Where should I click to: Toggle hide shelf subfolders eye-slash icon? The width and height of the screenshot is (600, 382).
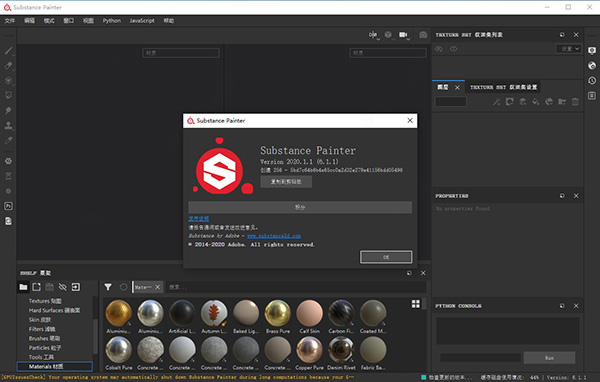click(x=62, y=287)
